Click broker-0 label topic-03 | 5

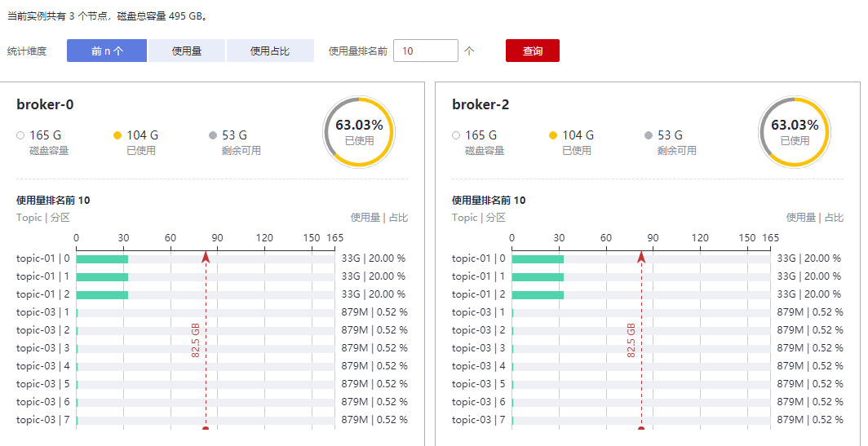pos(43,383)
